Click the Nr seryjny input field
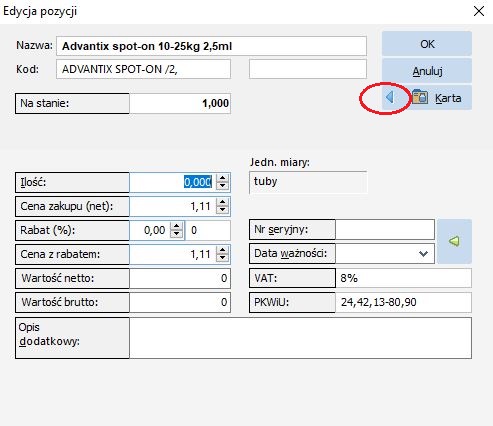The image size is (493, 426). point(385,229)
